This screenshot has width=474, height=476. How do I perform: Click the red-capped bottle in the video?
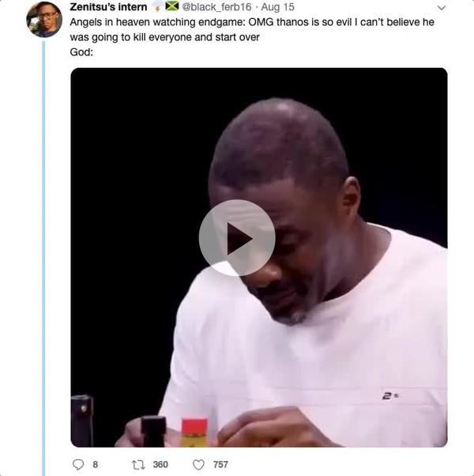click(194, 431)
